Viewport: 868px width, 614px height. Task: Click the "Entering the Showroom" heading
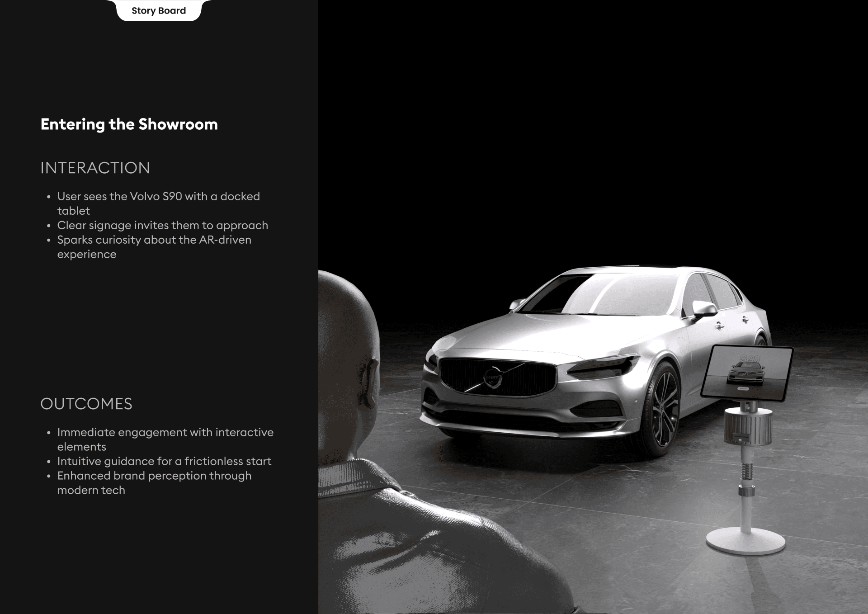[x=129, y=124]
